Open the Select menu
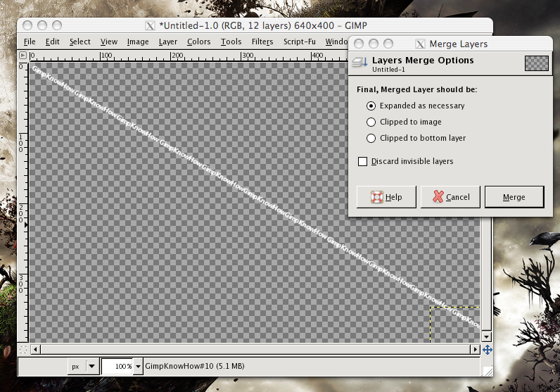560x392 pixels. click(x=79, y=42)
